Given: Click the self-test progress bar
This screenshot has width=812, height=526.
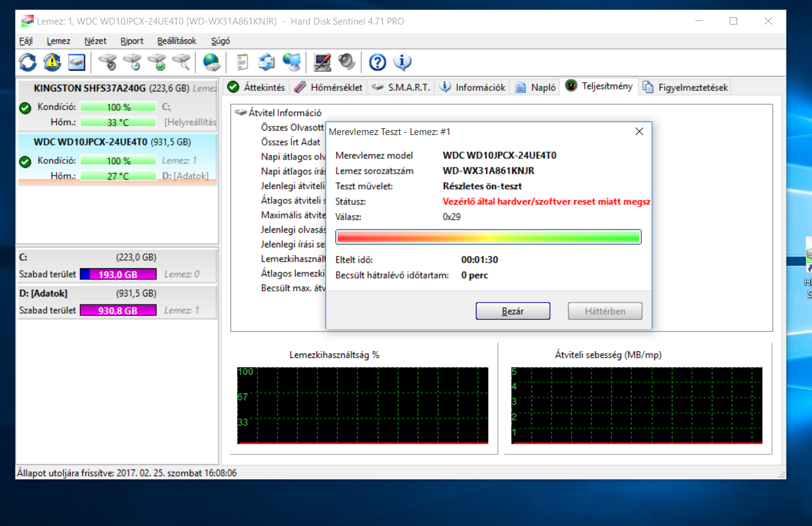Looking at the screenshot, I should (x=488, y=237).
